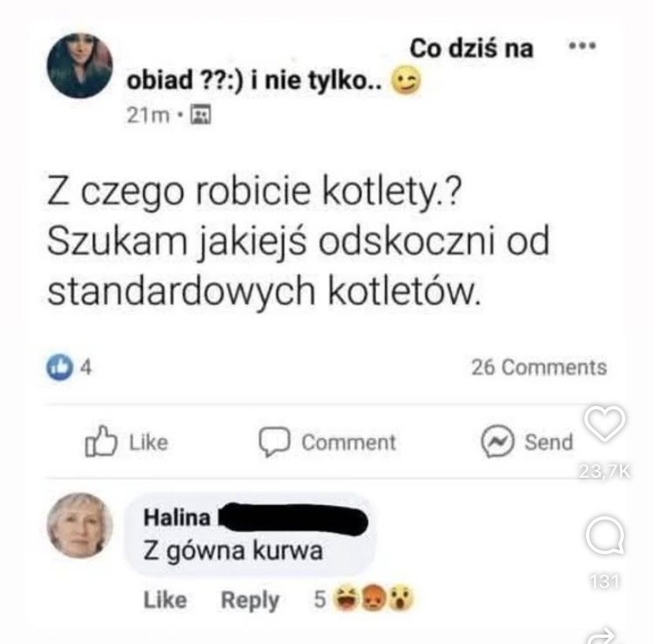Image resolution: width=653 pixels, height=644 pixels.
Task: Tap the white heart overlay icon
Action: point(605,423)
